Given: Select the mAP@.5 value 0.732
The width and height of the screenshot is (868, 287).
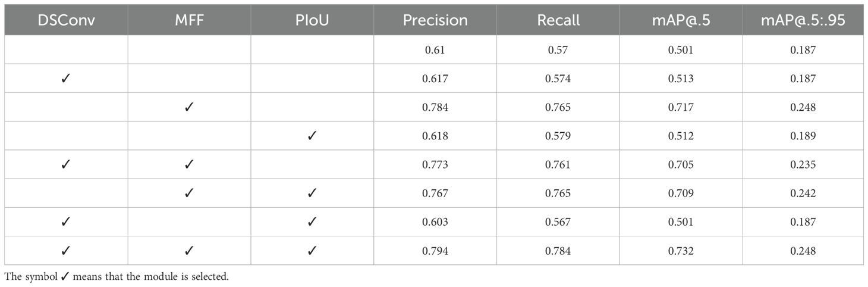Looking at the screenshot, I should [681, 251].
